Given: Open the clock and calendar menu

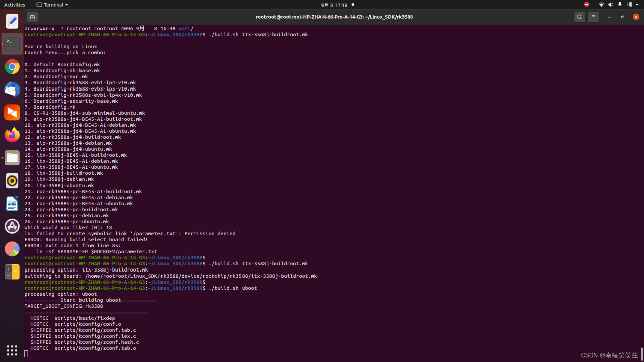Looking at the screenshot, I should pyautogui.click(x=334, y=5).
